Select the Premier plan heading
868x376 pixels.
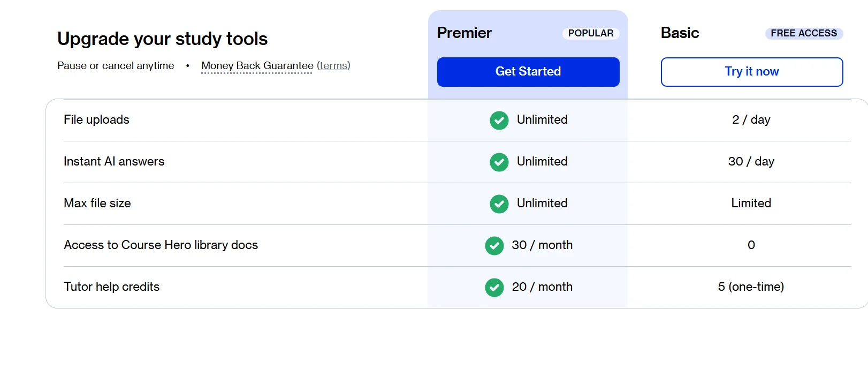(464, 33)
